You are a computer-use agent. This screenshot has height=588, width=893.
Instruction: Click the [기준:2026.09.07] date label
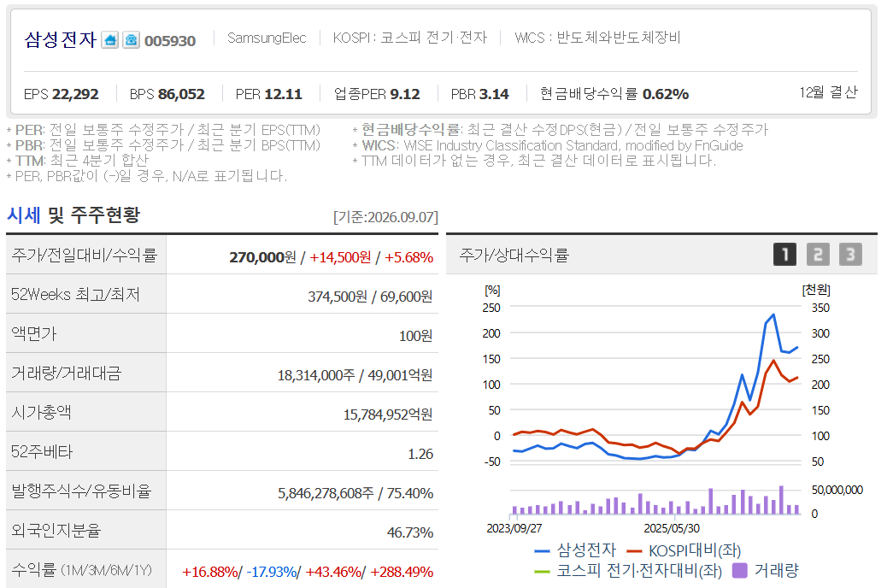[385, 217]
